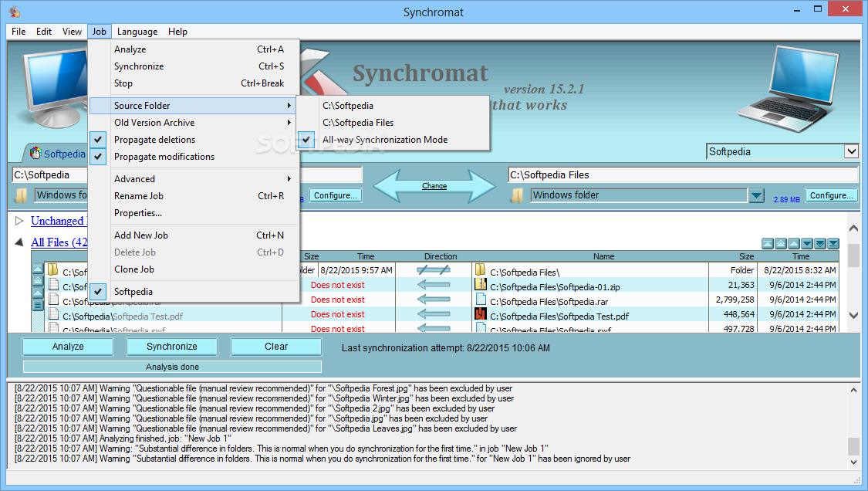This screenshot has height=491, width=868.
Task: Click the left arrow beside Softpedia.rar
Action: click(x=434, y=300)
